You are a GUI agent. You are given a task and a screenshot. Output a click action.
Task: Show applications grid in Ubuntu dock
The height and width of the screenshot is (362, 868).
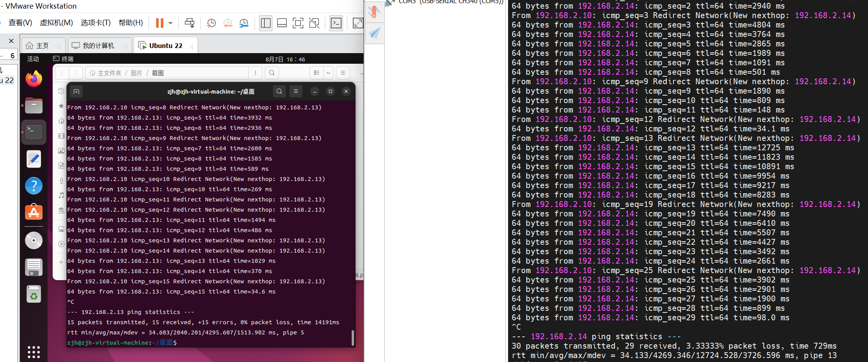click(34, 352)
